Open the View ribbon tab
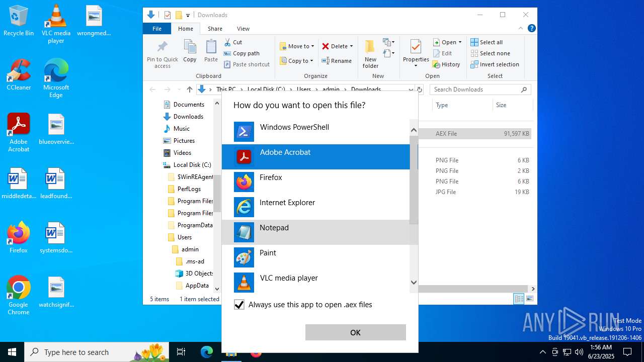644x362 pixels. coord(243,29)
